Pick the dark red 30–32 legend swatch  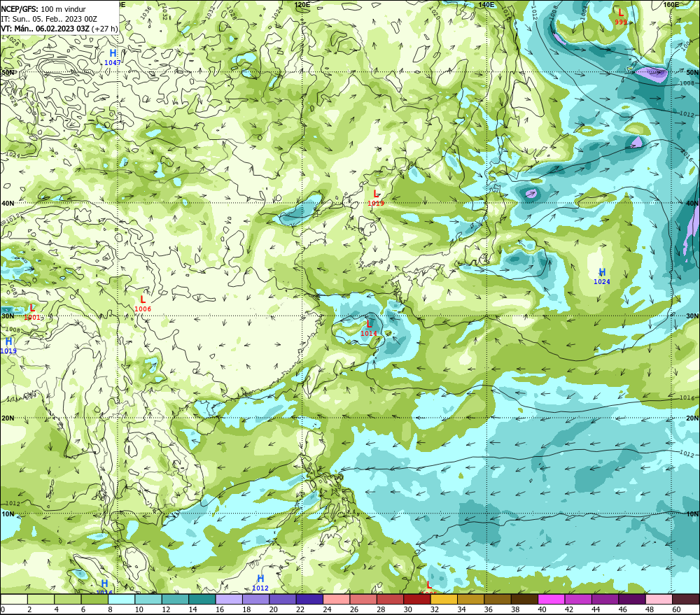417,599
